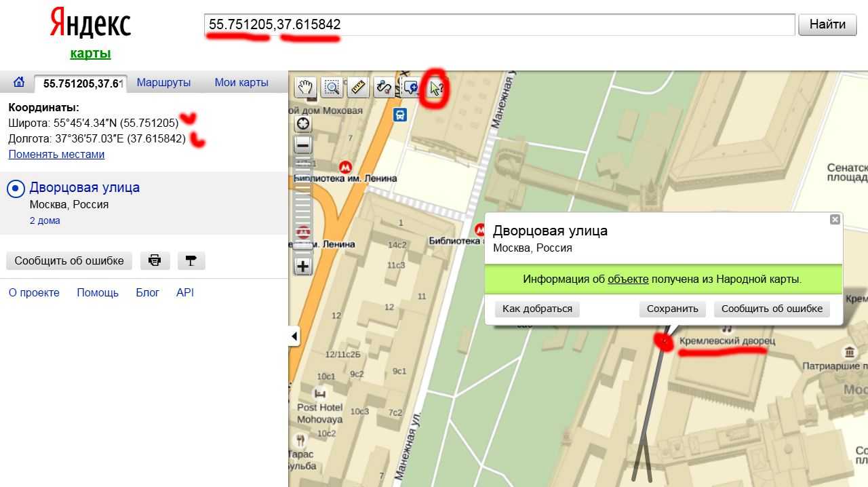This screenshot has width=868, height=487.
Task: Click the printer icon button
Action: [x=155, y=260]
